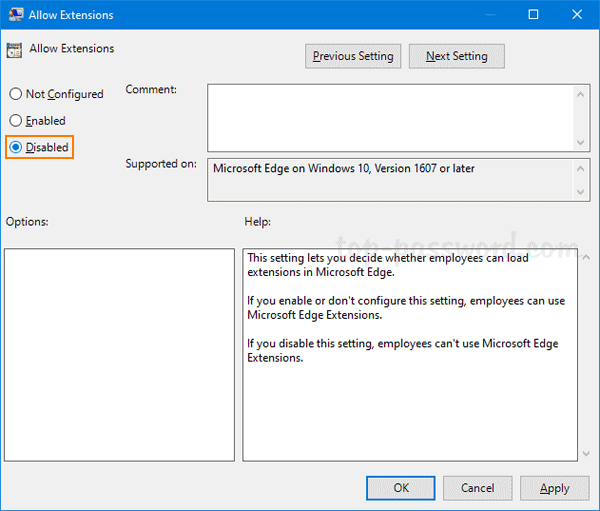Choose the Enabled option

coord(15,121)
